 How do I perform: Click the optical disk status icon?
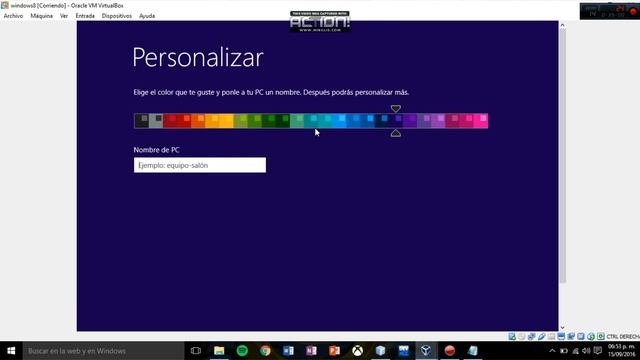(x=522, y=336)
